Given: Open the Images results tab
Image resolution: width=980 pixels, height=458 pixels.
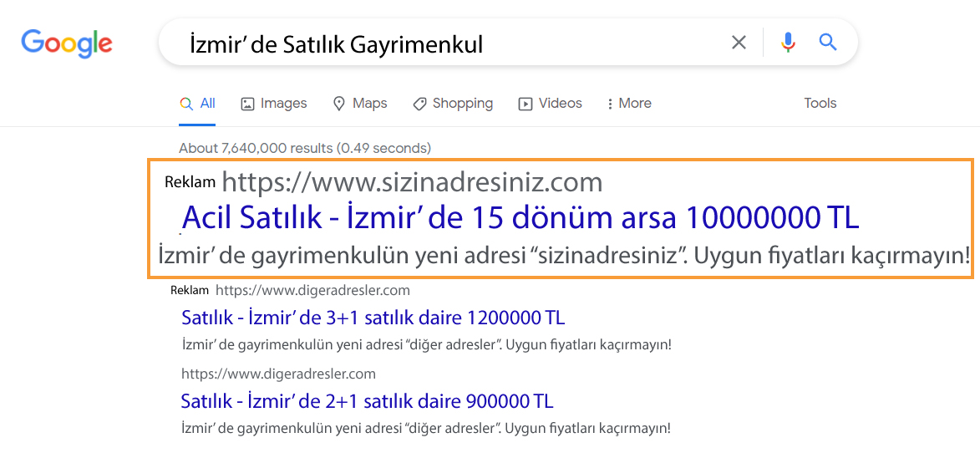Looking at the screenshot, I should point(274,104).
